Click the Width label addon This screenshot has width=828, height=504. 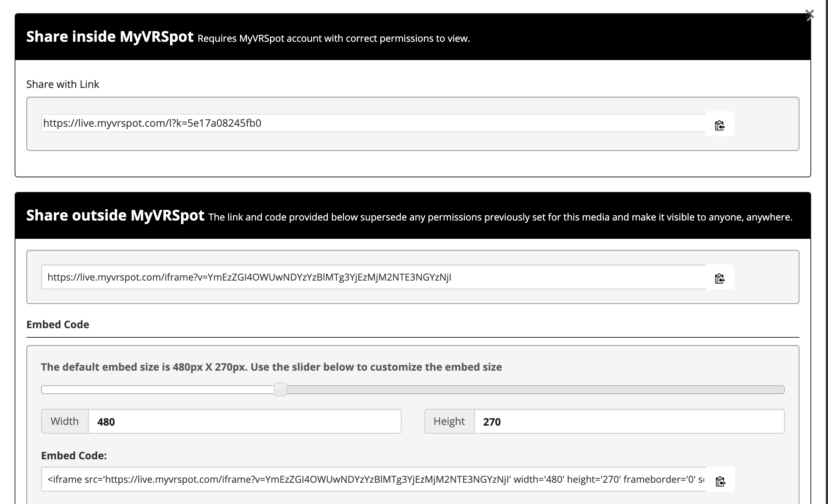pyautogui.click(x=65, y=421)
